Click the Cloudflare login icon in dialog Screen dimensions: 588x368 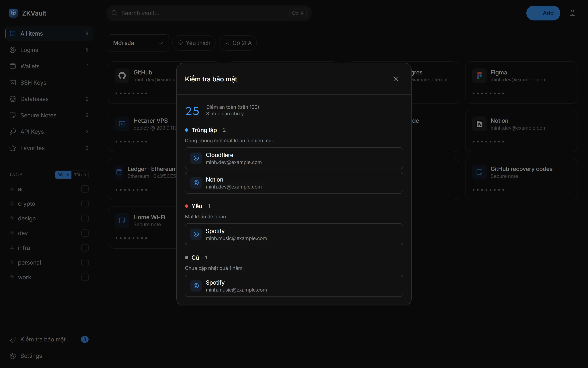click(196, 158)
